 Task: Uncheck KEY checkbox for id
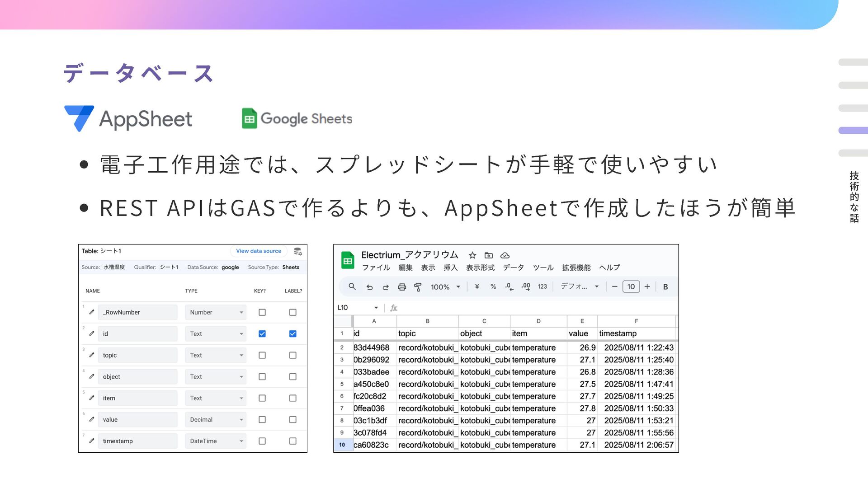[262, 333]
